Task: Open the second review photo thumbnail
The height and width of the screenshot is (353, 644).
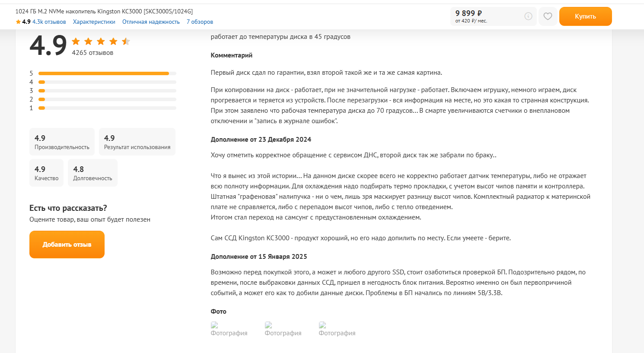Action: click(x=283, y=329)
